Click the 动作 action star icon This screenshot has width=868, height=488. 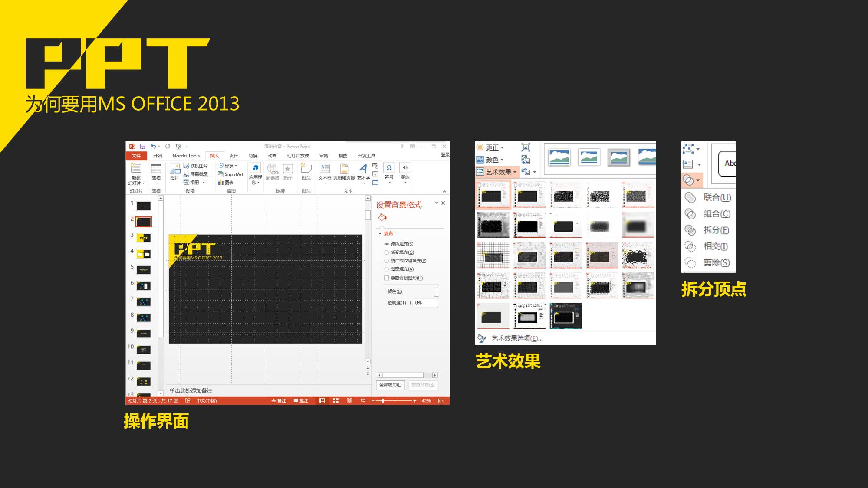coord(288,172)
